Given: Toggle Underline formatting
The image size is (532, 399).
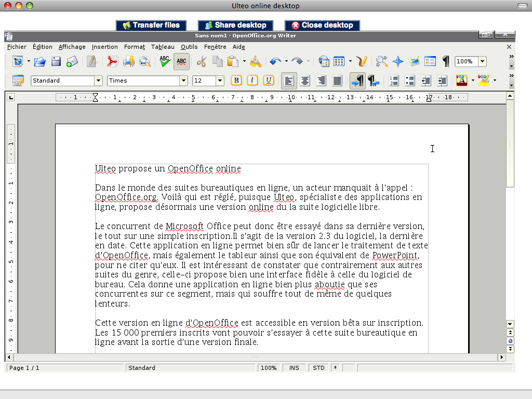Looking at the screenshot, I should click(269, 81).
